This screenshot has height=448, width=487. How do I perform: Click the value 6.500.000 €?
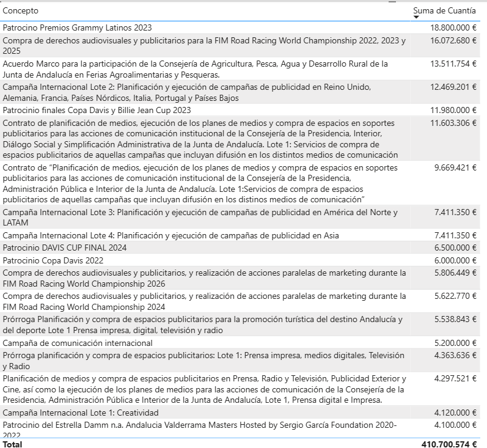tap(455, 248)
